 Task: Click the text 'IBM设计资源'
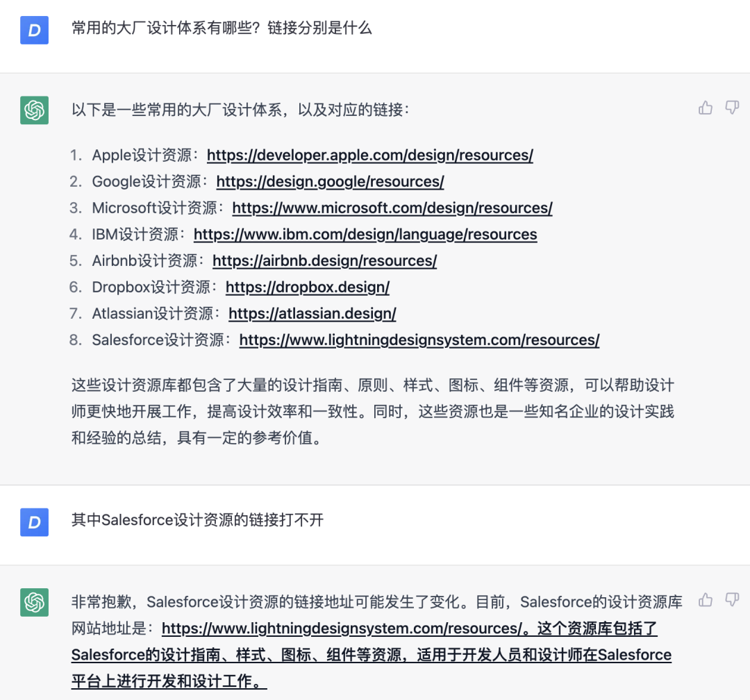[135, 234]
